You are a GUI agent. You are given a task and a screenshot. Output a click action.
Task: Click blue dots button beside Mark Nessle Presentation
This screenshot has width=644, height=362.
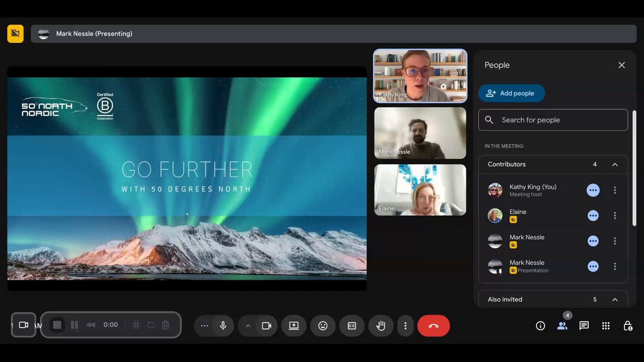click(x=593, y=266)
